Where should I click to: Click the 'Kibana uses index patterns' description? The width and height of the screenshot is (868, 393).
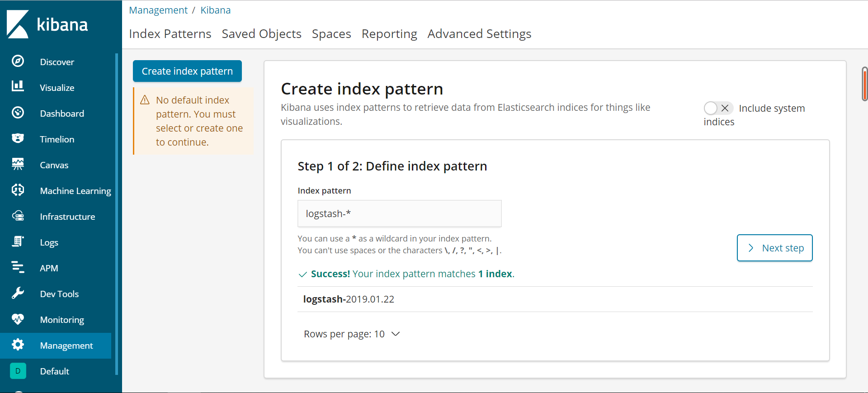[x=466, y=114]
